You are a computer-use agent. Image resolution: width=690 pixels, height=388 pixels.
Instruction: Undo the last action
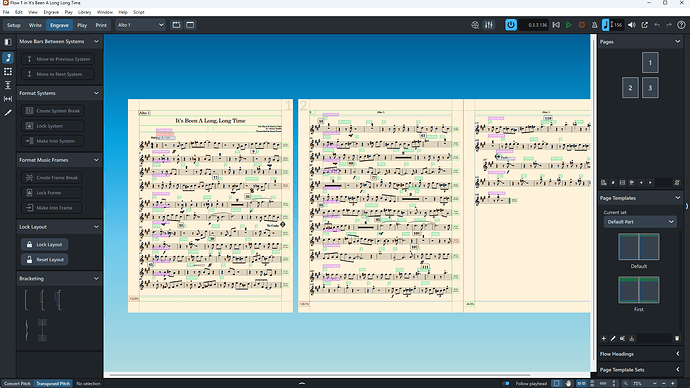click(x=657, y=25)
